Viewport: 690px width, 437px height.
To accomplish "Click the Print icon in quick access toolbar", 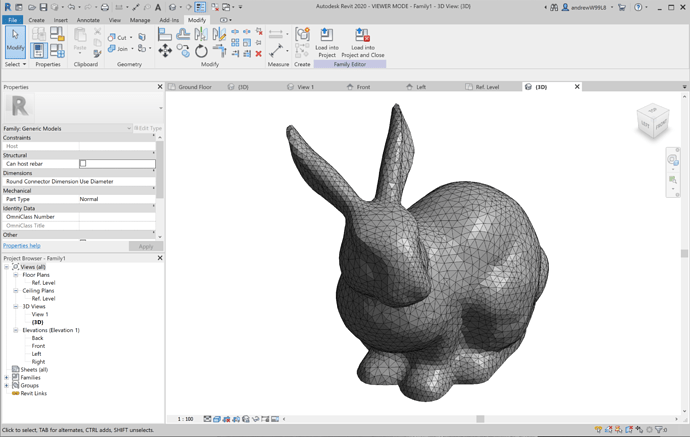I will [x=105, y=7].
